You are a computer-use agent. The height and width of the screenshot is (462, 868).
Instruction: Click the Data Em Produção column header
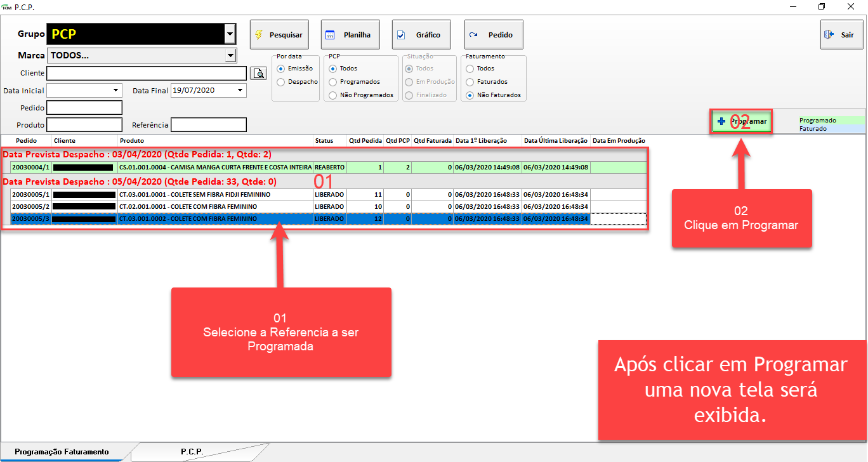pos(619,140)
